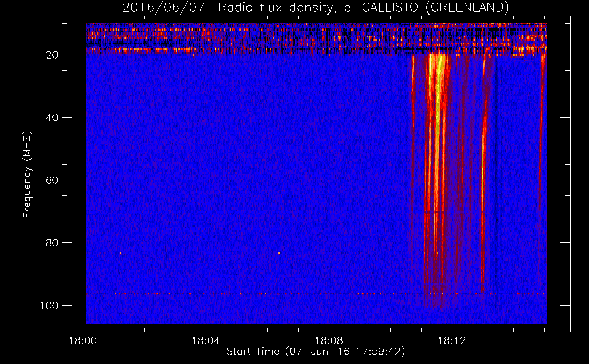Image resolution: width=589 pixels, height=364 pixels.
Task: Click the "Frequency (MHZ)" axis label
Action: [x=27, y=175]
